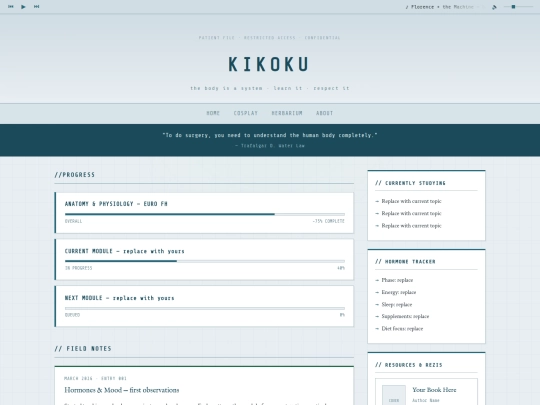Click the Diet focus: replace tracker item
Viewport: 540px width, 405px height.
tap(402, 329)
